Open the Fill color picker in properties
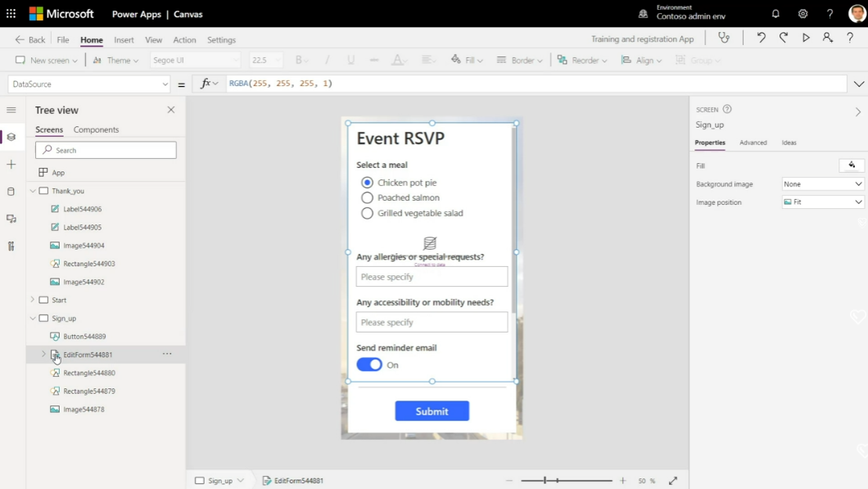This screenshot has height=489, width=868. click(x=852, y=165)
